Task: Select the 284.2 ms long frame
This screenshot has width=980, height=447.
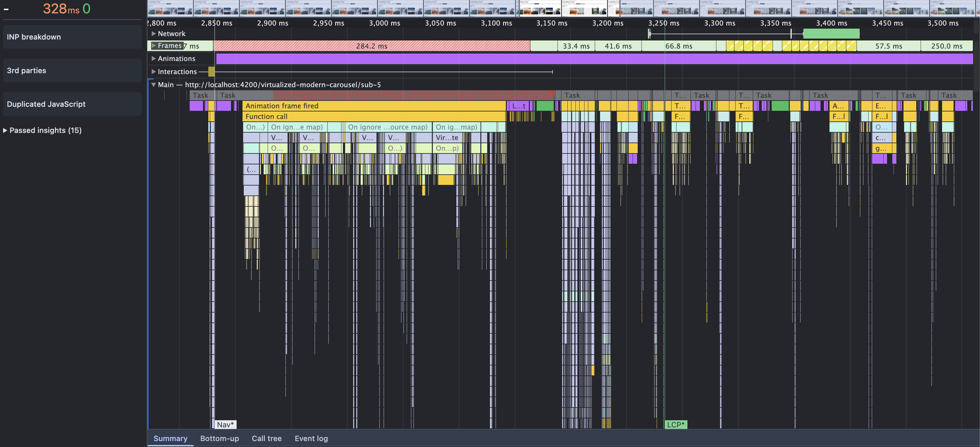Action: pyautogui.click(x=371, y=46)
